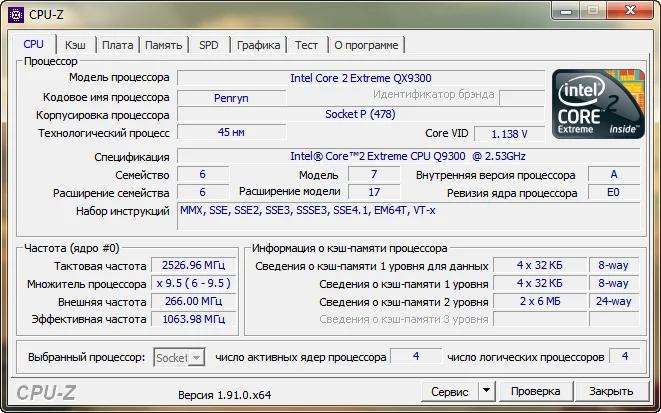Screen dimensions: 661x413
Task: Open the Графика tab
Action: tap(258, 45)
